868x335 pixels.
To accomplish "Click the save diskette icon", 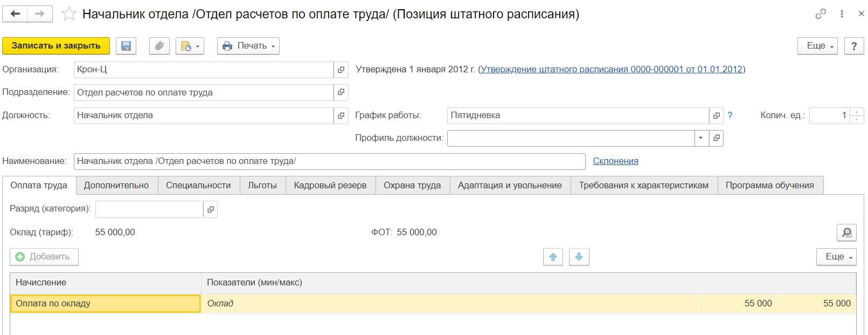I will click(x=126, y=46).
